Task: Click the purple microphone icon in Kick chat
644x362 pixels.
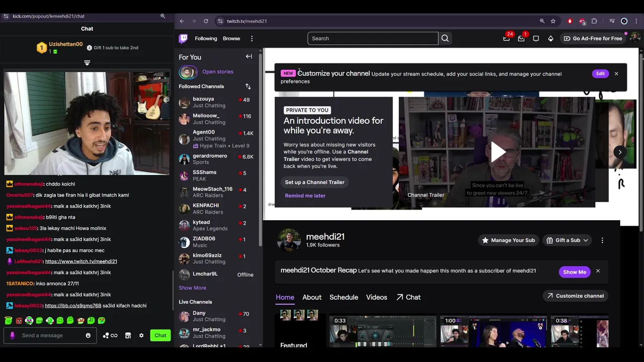Action: pos(13,335)
